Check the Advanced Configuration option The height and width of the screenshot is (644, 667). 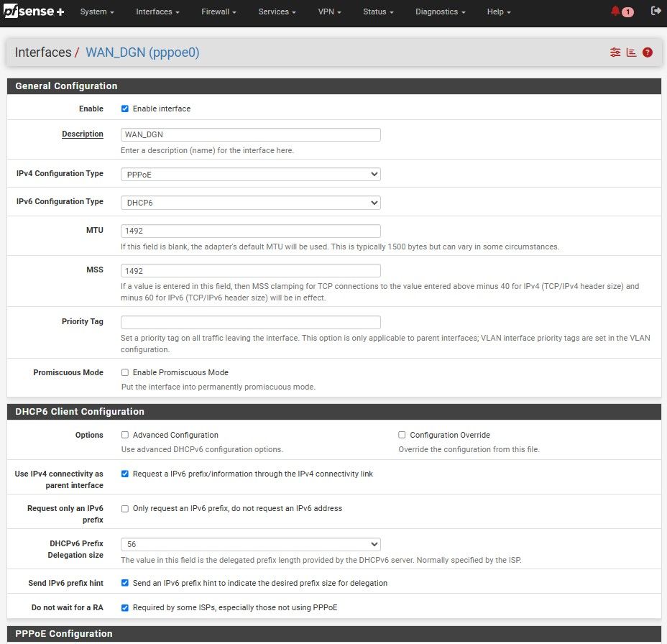[125, 435]
